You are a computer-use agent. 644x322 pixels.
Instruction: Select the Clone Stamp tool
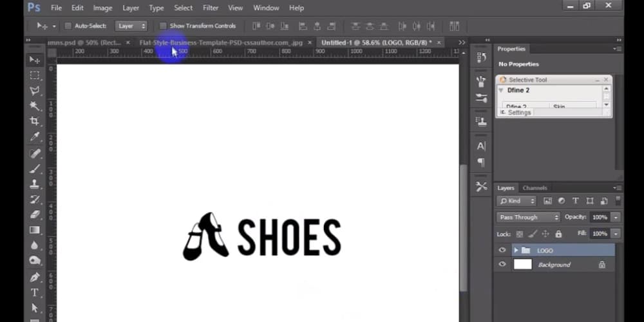coord(35,184)
